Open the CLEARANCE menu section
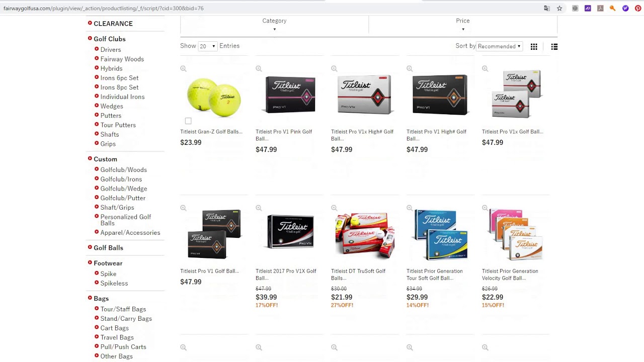 tap(113, 24)
